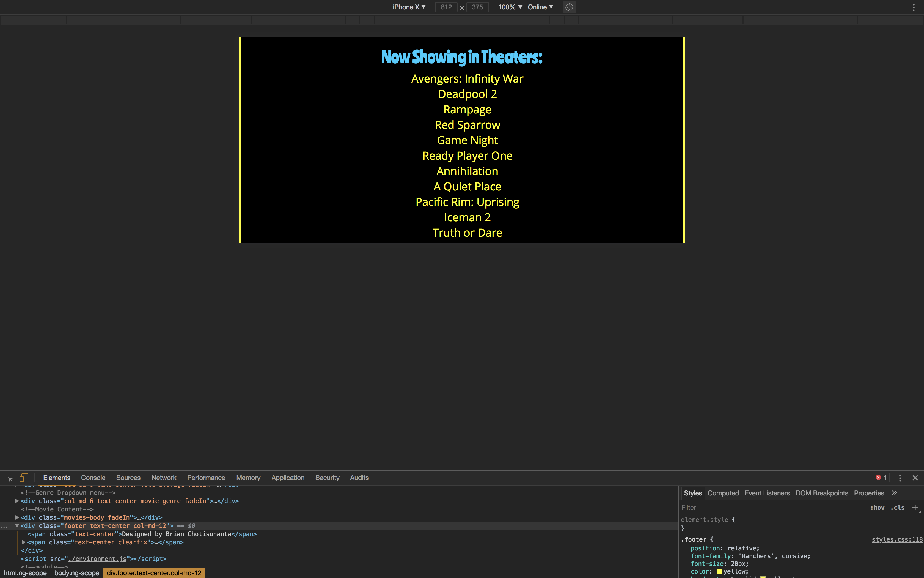Switch to the Console tab

(x=93, y=478)
